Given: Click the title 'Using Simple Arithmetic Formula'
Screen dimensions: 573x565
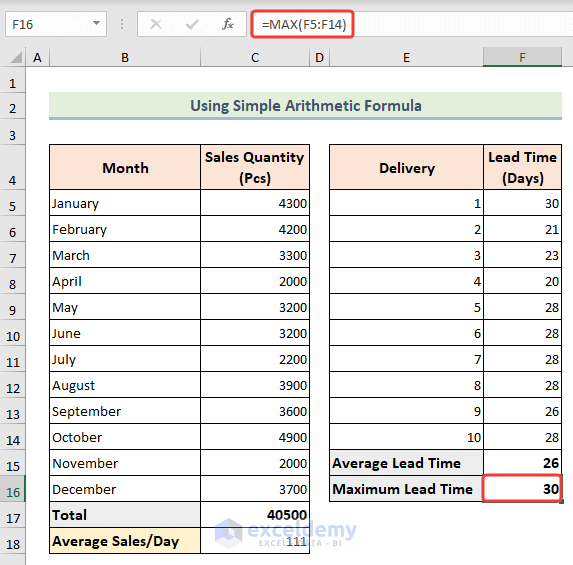Looking at the screenshot, I should (x=306, y=106).
